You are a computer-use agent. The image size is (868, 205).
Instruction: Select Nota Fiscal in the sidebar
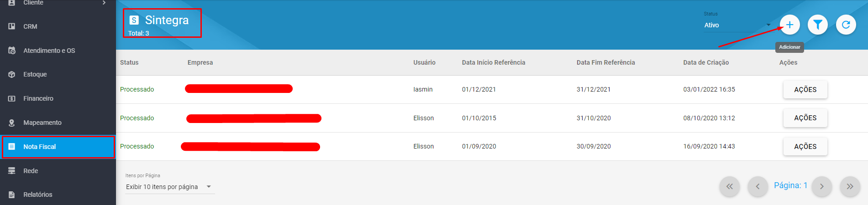pyautogui.click(x=58, y=147)
